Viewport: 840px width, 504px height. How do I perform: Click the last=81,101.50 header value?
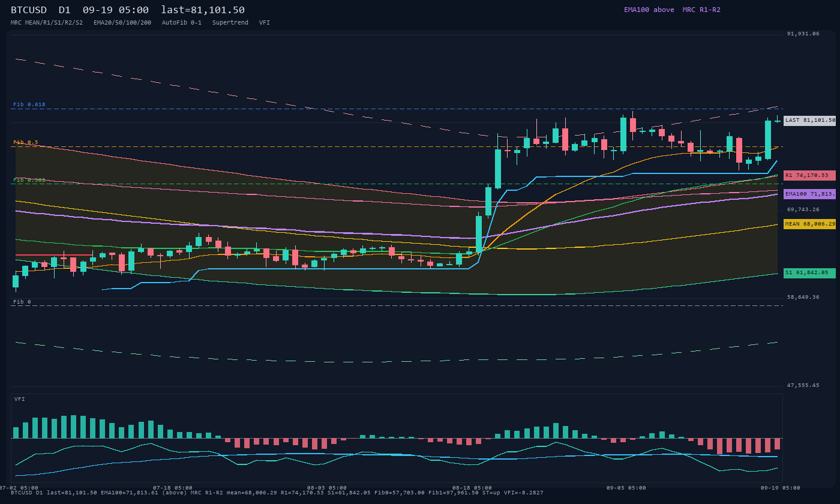tap(203, 10)
